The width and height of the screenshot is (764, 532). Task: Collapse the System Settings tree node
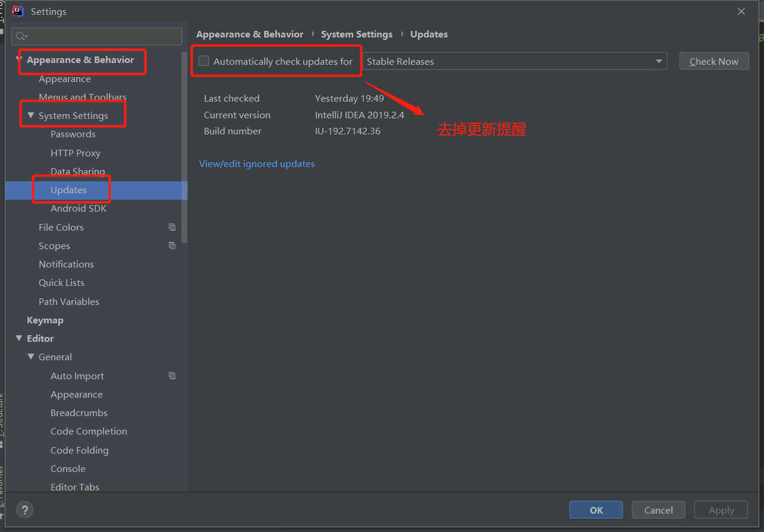coord(31,115)
